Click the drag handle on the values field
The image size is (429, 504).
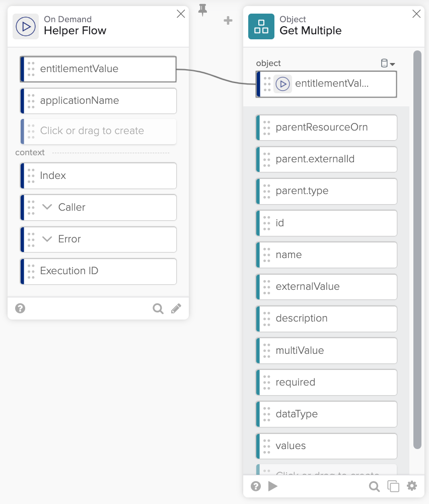pos(266,446)
